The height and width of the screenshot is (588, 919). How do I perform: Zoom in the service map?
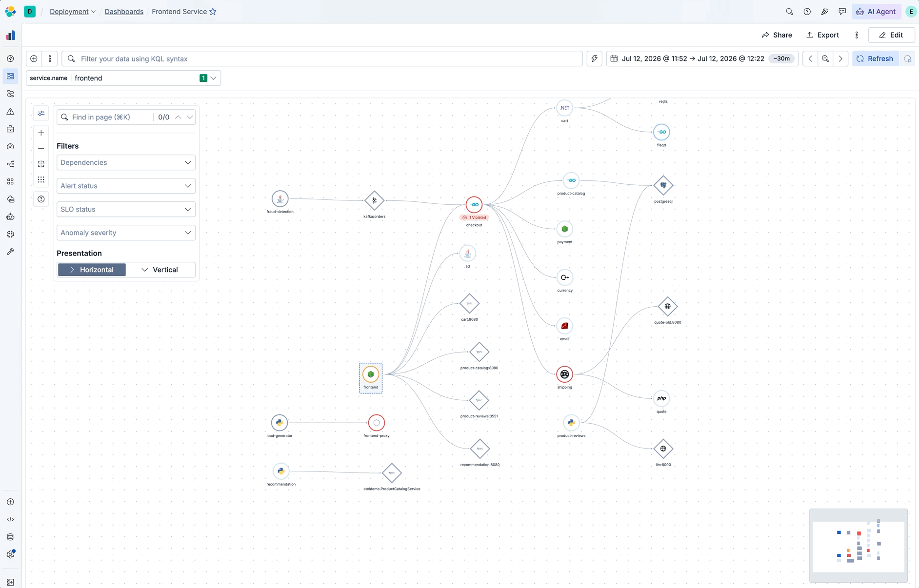tap(41, 133)
